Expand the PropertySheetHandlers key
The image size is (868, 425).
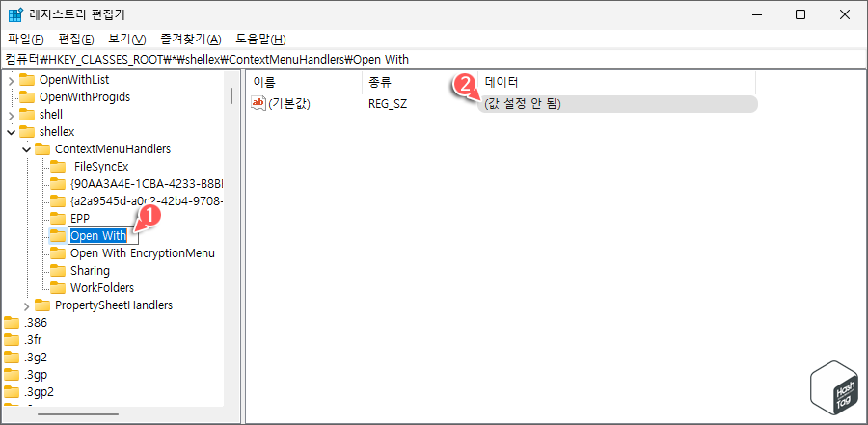pyautogui.click(x=27, y=306)
